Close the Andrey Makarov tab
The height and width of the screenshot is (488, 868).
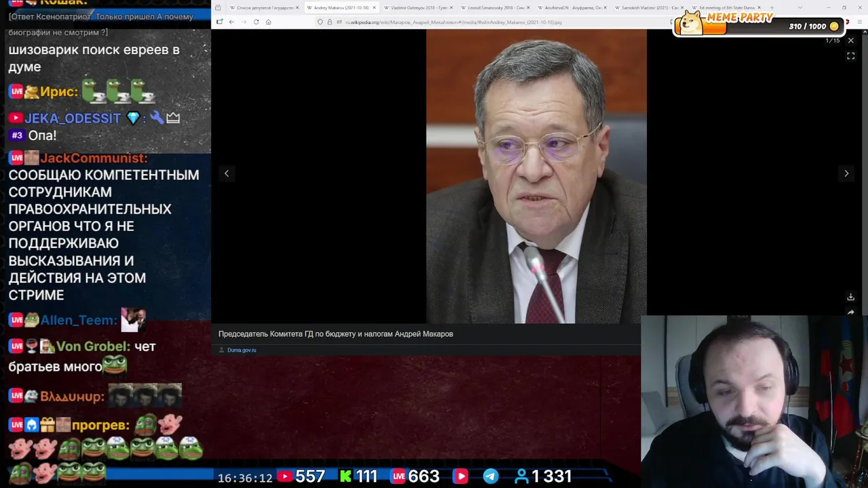click(374, 7)
